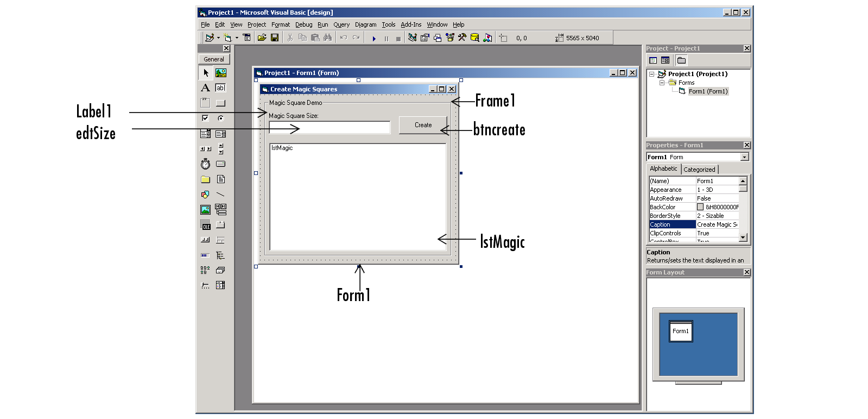Switch to the Categorized properties tab

(699, 170)
